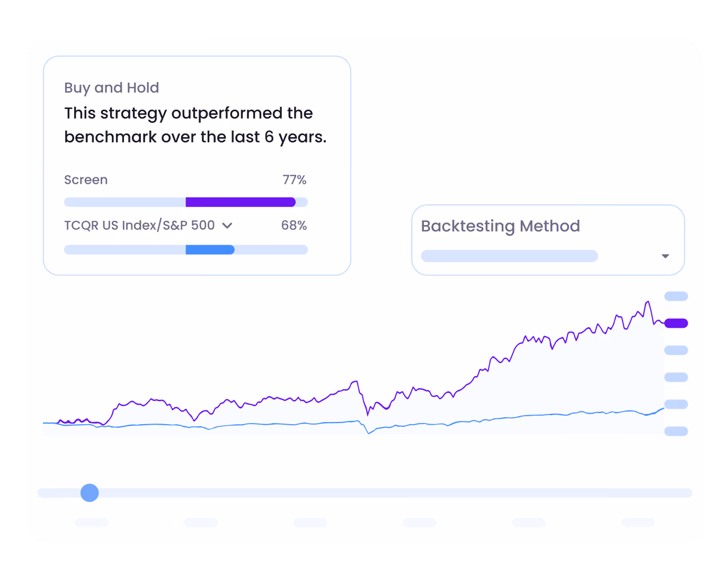Click the TCQR US Index/S&P 500 label
Screen dimensions: 728x583
(139, 226)
